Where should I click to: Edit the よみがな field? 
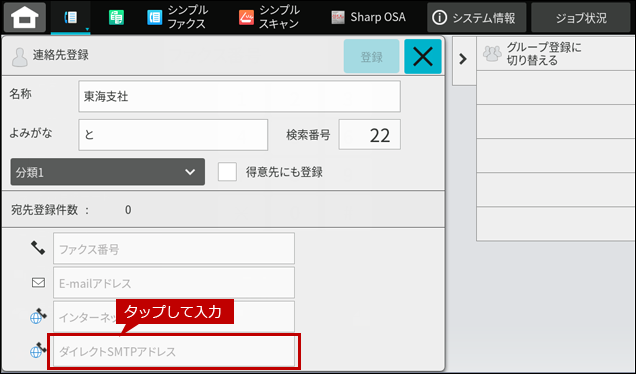[173, 135]
